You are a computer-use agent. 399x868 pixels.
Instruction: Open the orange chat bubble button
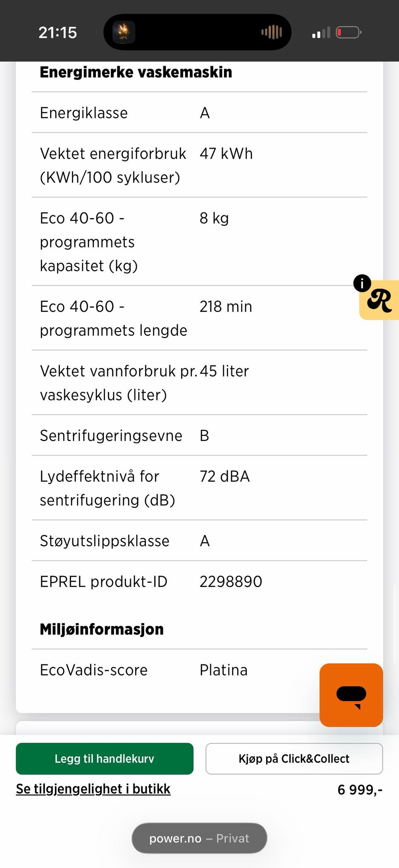351,695
